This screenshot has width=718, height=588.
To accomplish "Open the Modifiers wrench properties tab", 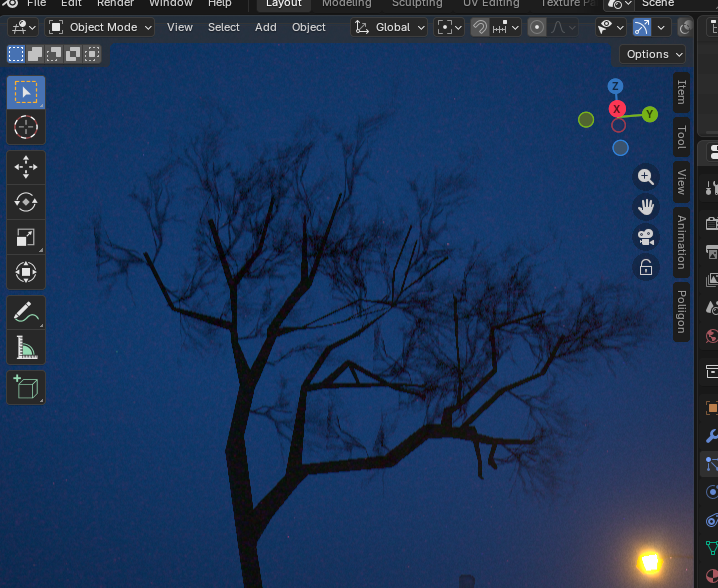I will click(711, 436).
